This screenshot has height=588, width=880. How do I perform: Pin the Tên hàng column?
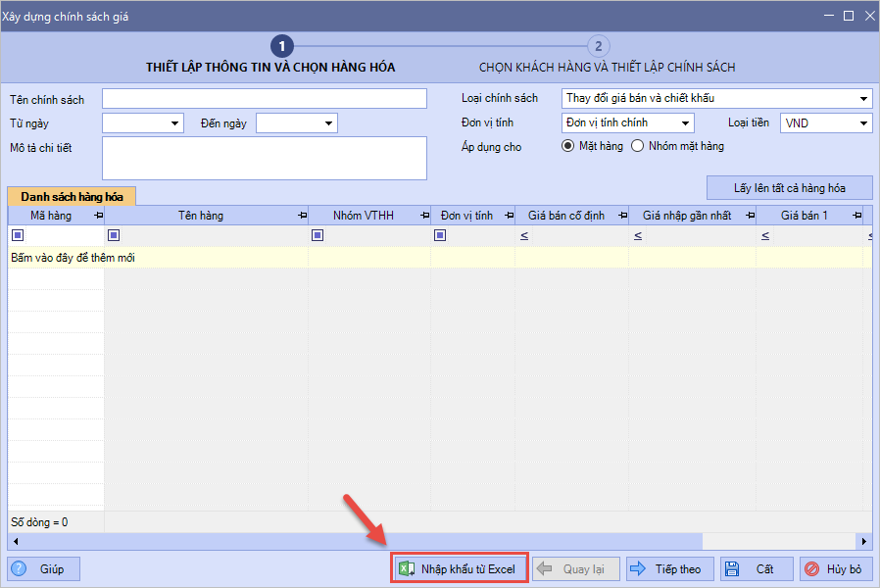click(301, 216)
